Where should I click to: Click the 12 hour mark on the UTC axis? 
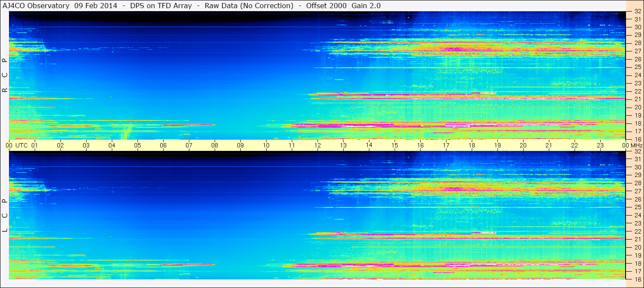(318, 145)
